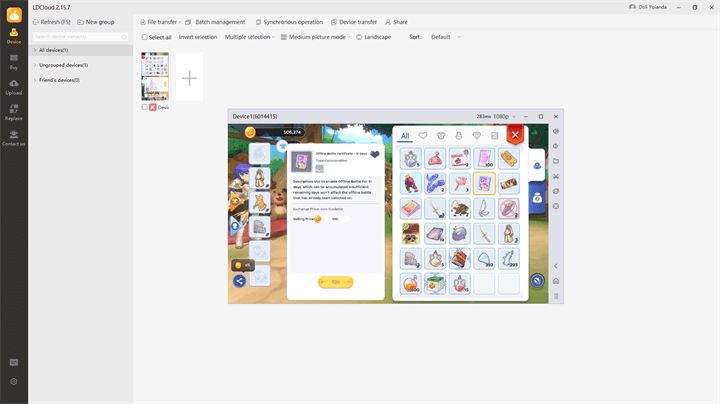Click the volume down icon in device toolbar
Image resolution: width=720 pixels, height=404 pixels.
pos(556,146)
